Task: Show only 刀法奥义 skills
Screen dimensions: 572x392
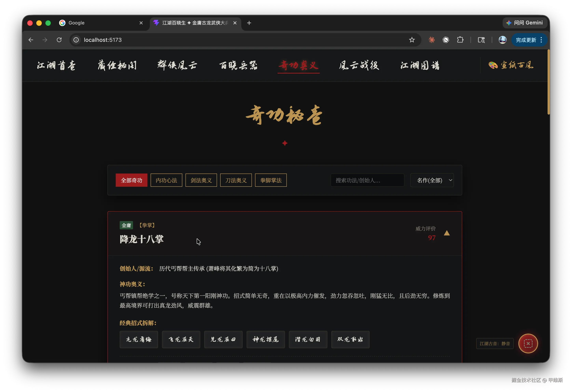Action: (x=236, y=180)
